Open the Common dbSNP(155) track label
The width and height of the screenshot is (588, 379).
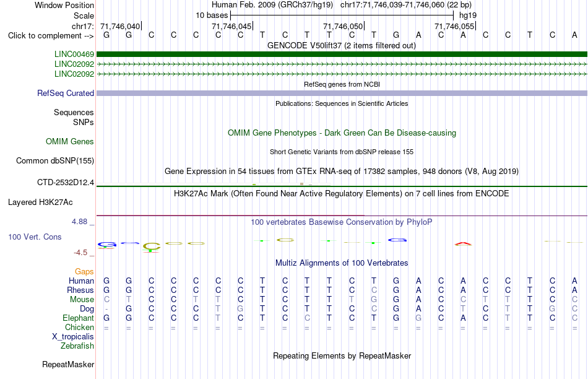point(54,160)
